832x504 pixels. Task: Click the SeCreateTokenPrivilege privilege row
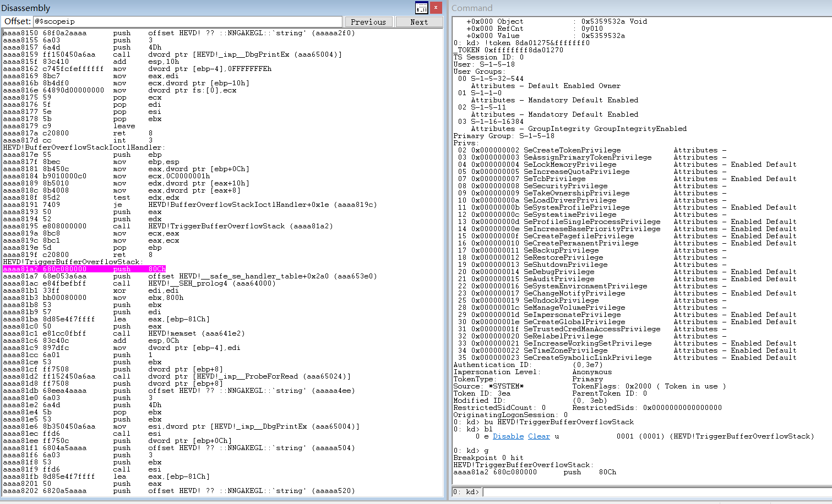[592, 150]
